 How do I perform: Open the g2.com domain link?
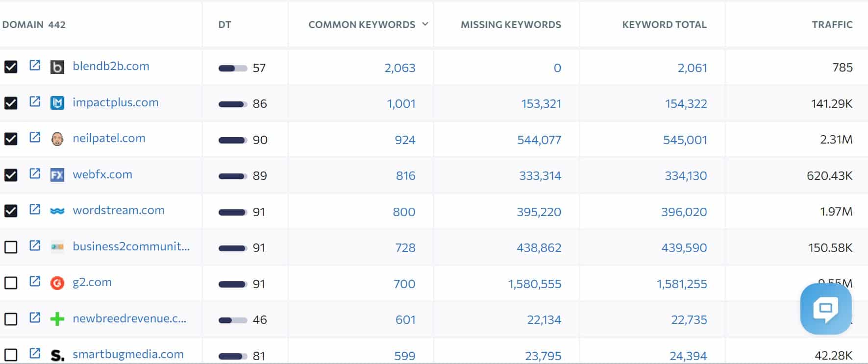(x=92, y=282)
